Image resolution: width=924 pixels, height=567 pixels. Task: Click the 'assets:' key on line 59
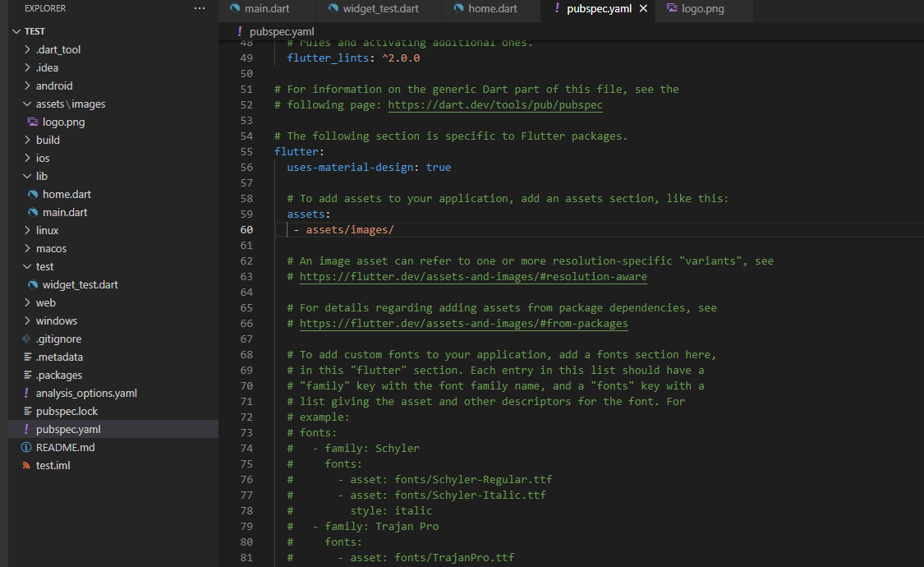click(x=309, y=214)
